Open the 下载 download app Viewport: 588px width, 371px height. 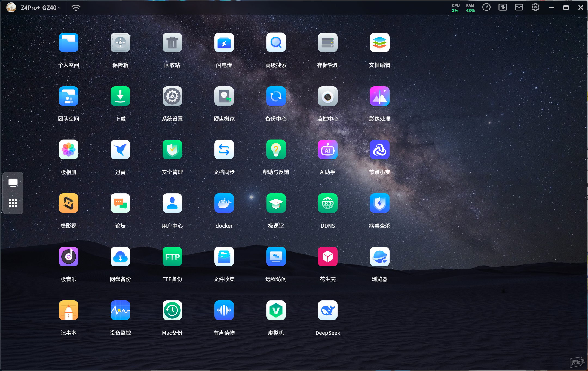[120, 96]
